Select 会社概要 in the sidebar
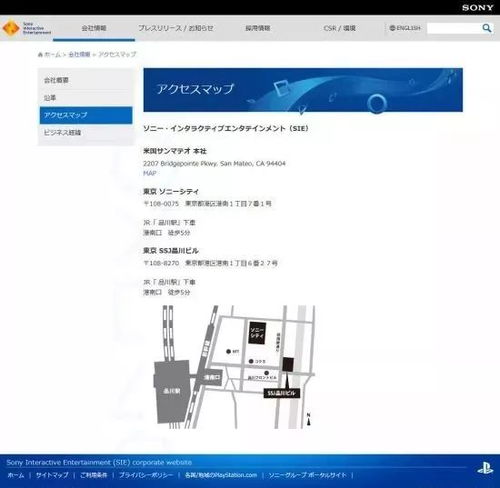Viewport: 500px width, 488px height. 86,80
